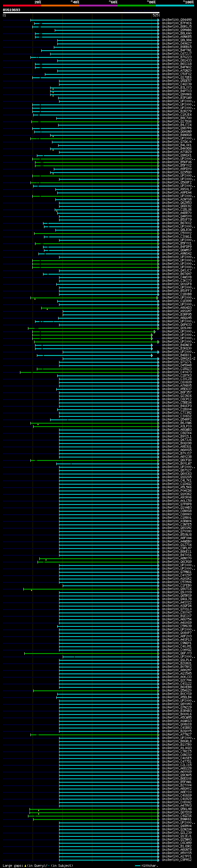
Task: Select the UniRef100_C1BLU6 hit
Action: (x=176, y=210)
